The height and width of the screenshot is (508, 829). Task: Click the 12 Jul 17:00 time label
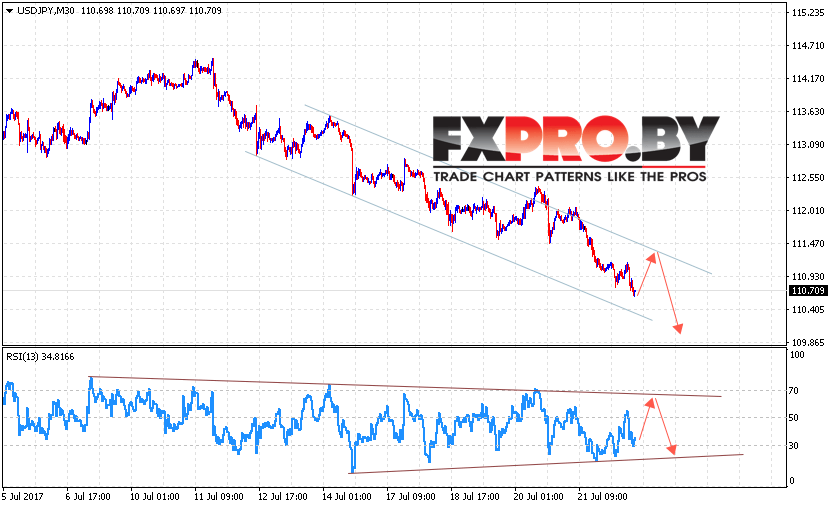(282, 497)
